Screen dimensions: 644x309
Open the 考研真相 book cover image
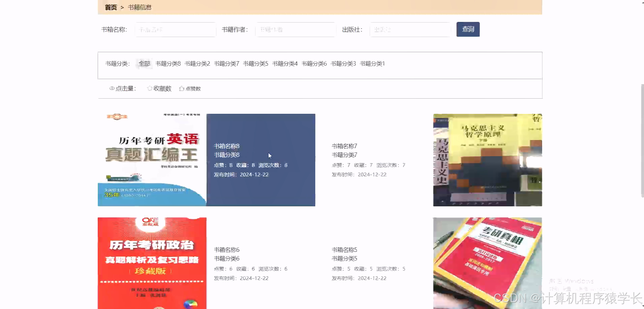[487, 263]
